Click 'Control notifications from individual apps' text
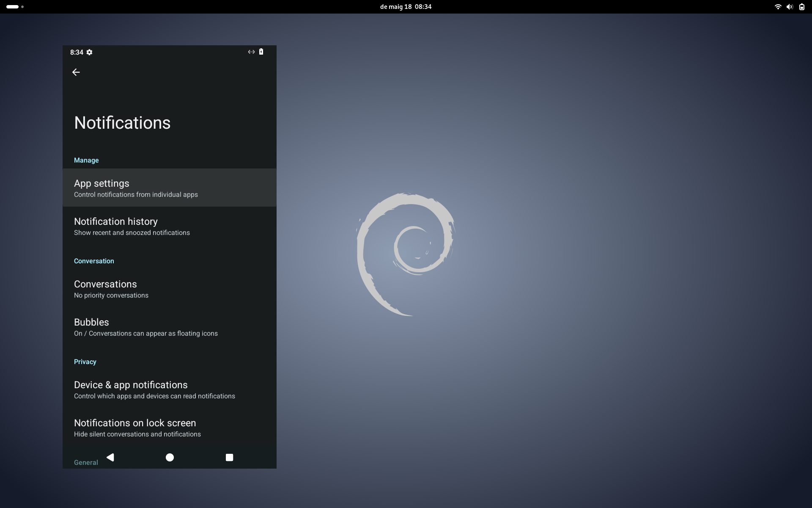The width and height of the screenshot is (812, 508). (x=136, y=195)
